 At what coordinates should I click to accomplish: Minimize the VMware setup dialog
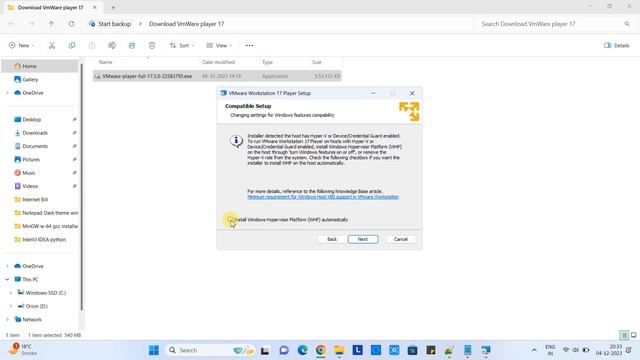point(373,93)
